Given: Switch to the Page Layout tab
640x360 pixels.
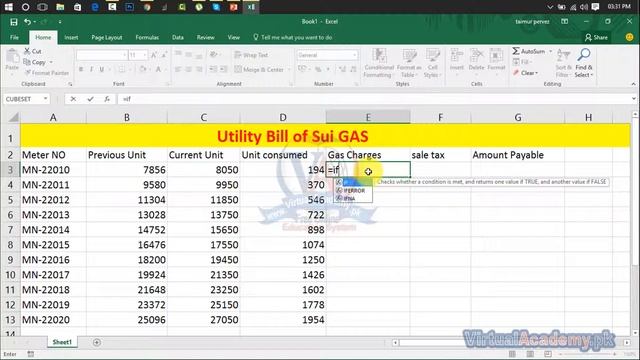Looking at the screenshot, I should pyautogui.click(x=107, y=37).
